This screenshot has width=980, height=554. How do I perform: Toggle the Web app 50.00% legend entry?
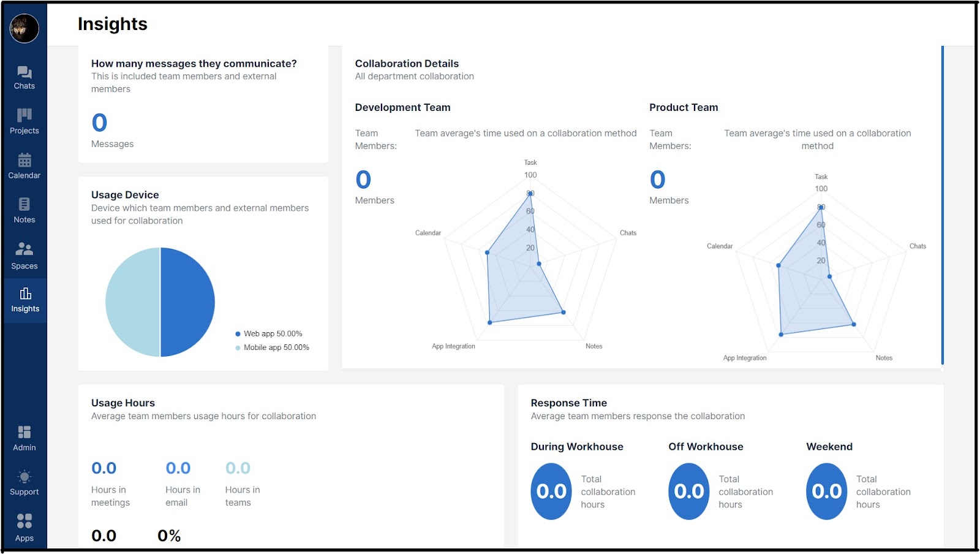pyautogui.click(x=269, y=334)
